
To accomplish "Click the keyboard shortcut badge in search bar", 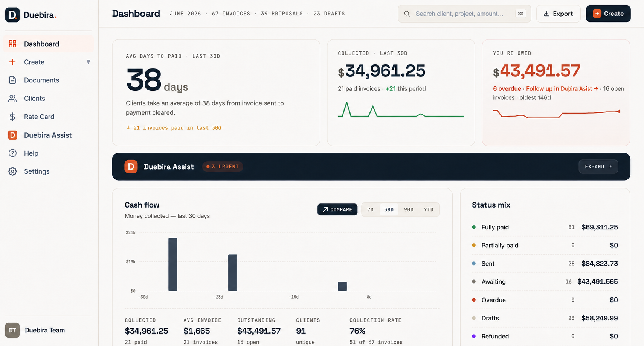I will click(x=521, y=14).
